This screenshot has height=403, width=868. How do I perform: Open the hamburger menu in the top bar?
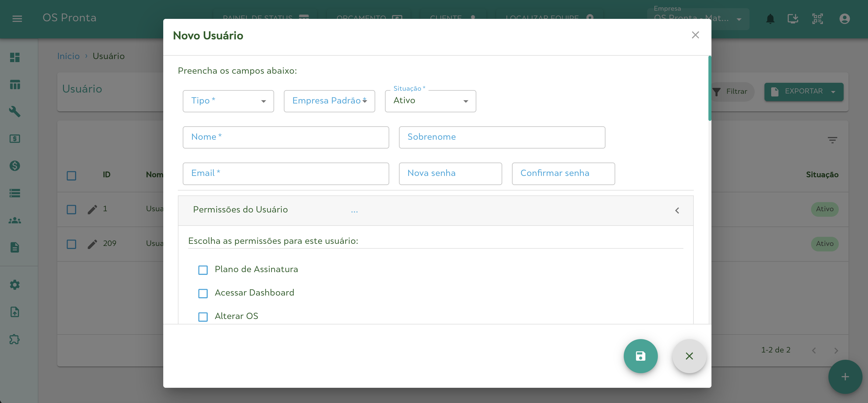(x=17, y=19)
